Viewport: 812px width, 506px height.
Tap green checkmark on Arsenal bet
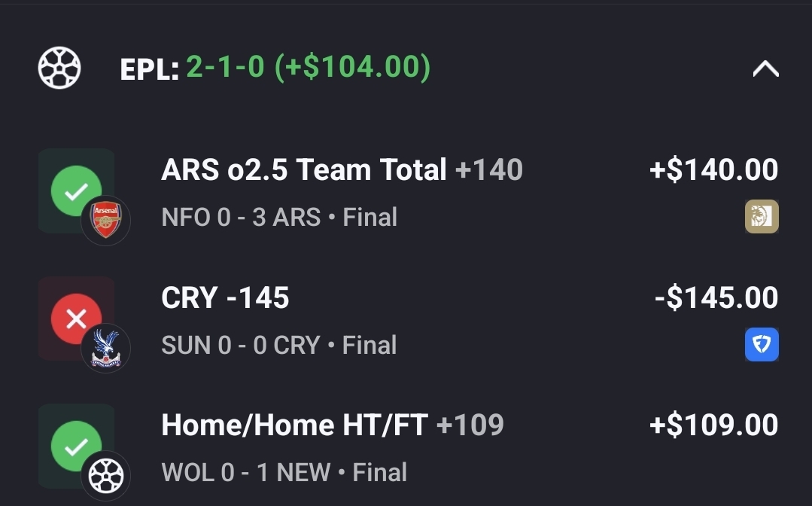(75, 191)
